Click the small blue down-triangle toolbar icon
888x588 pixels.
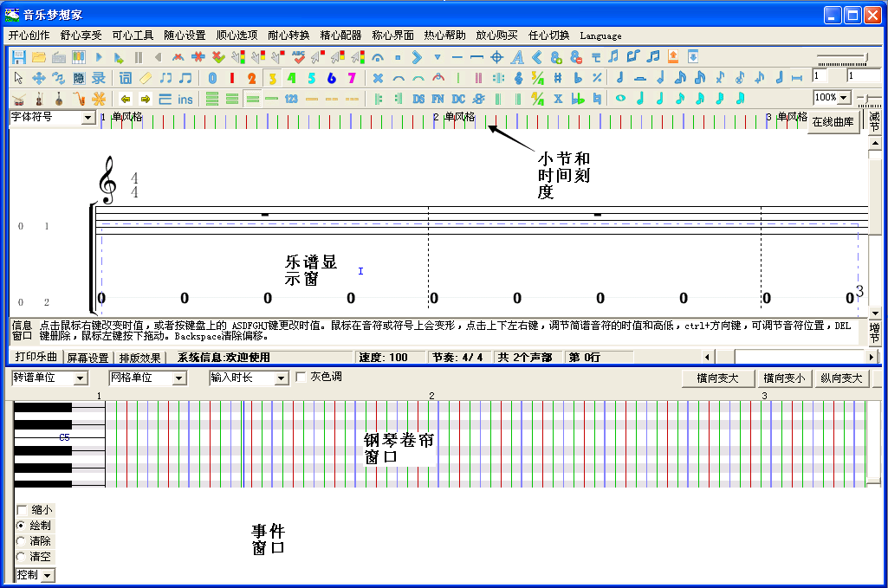438,57
